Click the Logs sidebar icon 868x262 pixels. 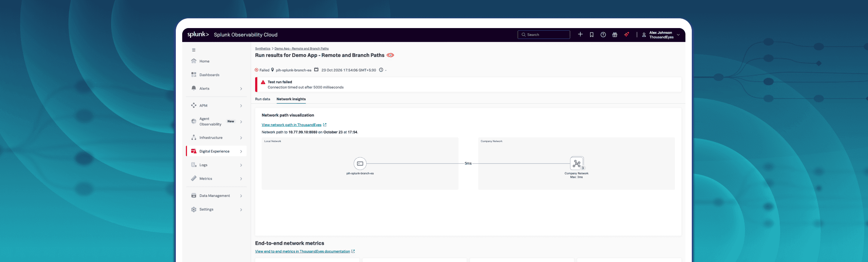click(194, 165)
